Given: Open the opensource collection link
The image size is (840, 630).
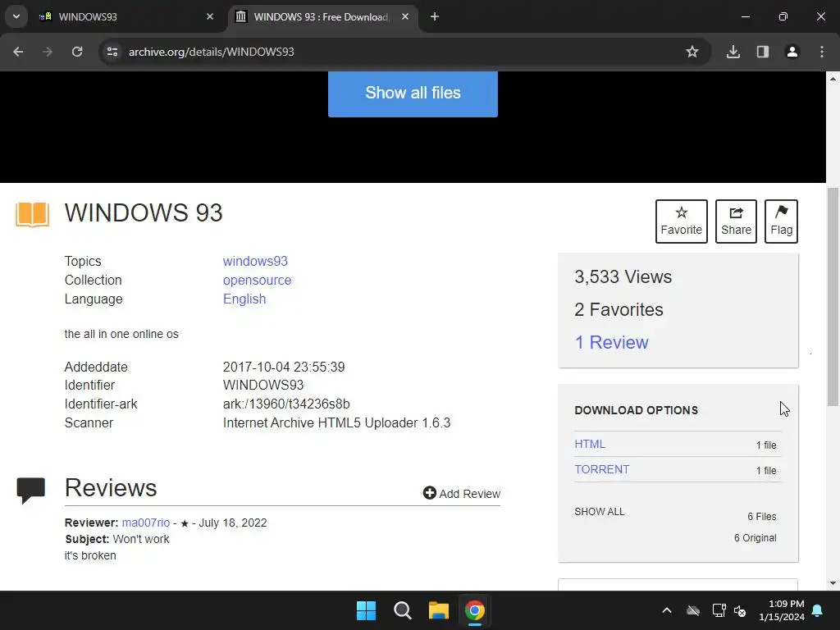Looking at the screenshot, I should (x=257, y=281).
